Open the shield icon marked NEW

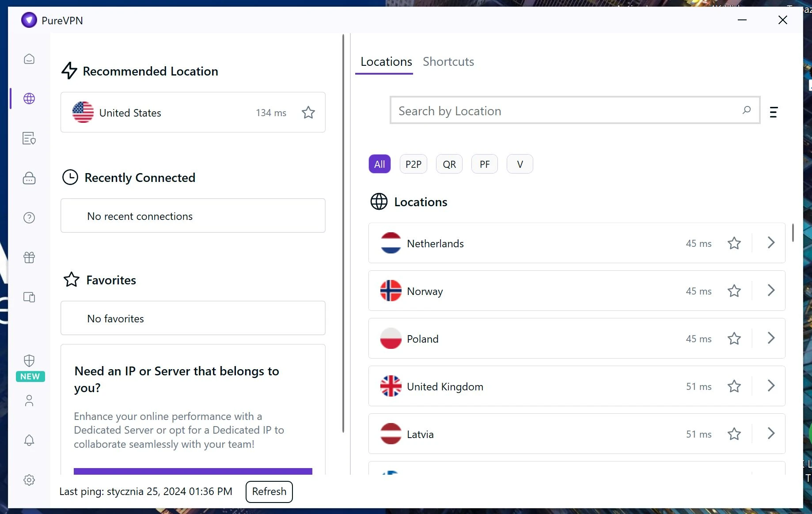(29, 361)
